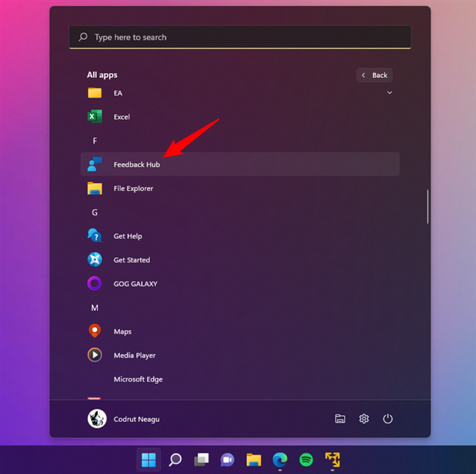Viewport: 476px width, 474px height.
Task: Click the Windows Start button in taskbar
Action: pyautogui.click(x=148, y=460)
